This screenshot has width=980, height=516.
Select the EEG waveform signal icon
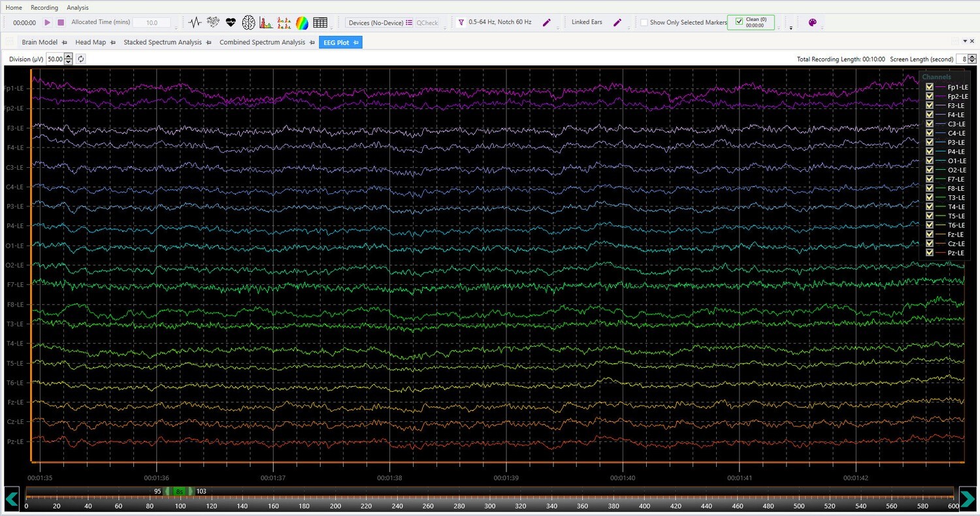(x=195, y=22)
